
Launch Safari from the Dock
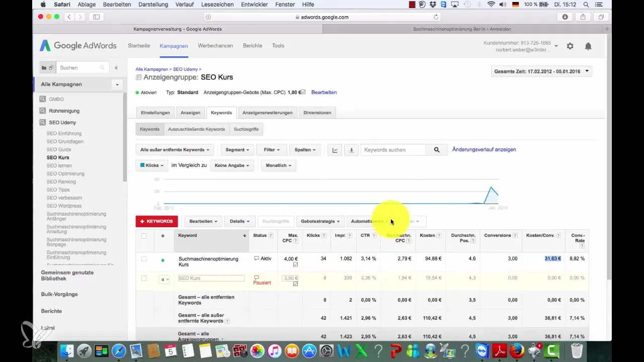pos(119,350)
